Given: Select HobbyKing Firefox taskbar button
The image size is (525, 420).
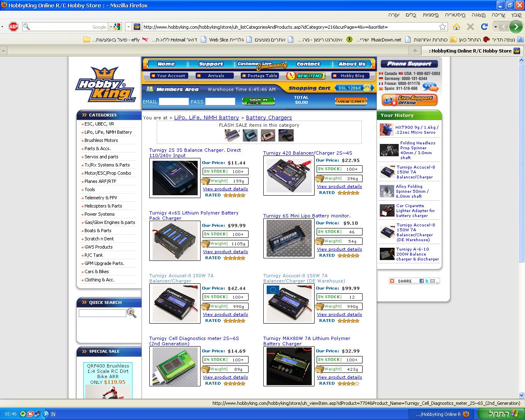Looking at the screenshot, I should coord(440,414).
